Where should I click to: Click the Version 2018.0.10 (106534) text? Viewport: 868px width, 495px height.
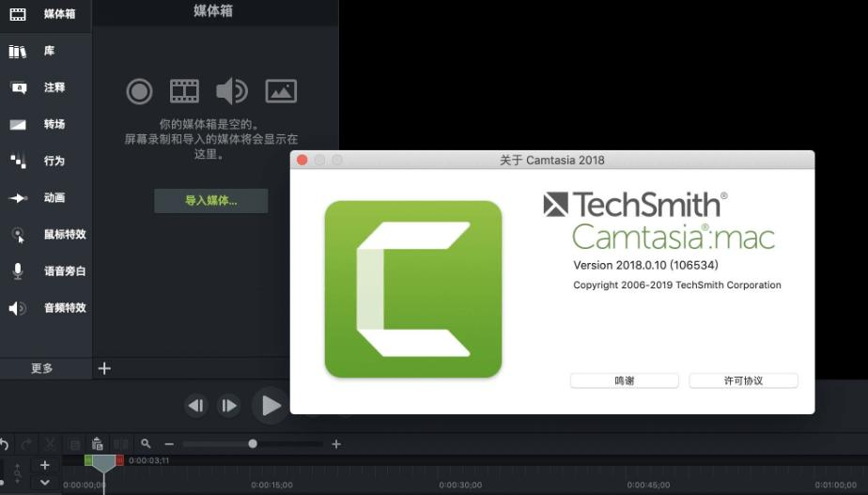pos(645,265)
